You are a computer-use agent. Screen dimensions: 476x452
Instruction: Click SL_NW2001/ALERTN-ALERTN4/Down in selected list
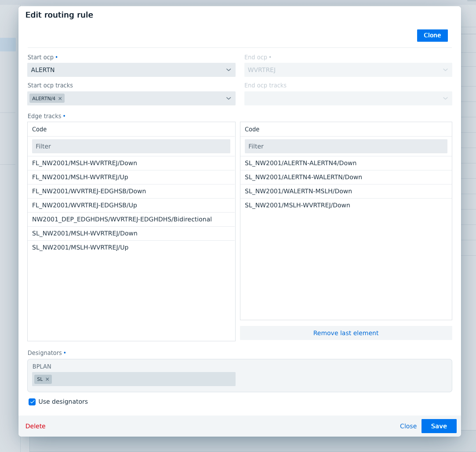(x=346, y=163)
